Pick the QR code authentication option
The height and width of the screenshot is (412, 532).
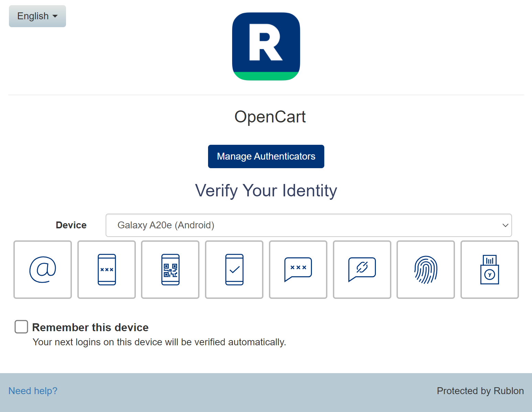[170, 270]
